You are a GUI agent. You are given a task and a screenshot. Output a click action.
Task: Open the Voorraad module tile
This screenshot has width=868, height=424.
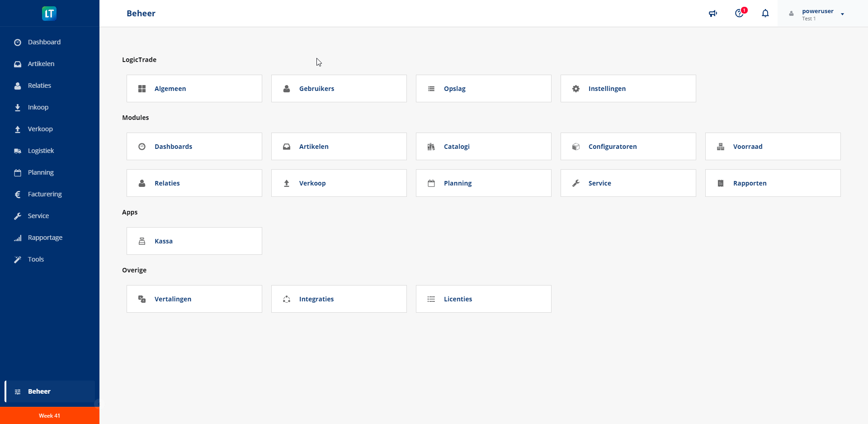point(773,147)
